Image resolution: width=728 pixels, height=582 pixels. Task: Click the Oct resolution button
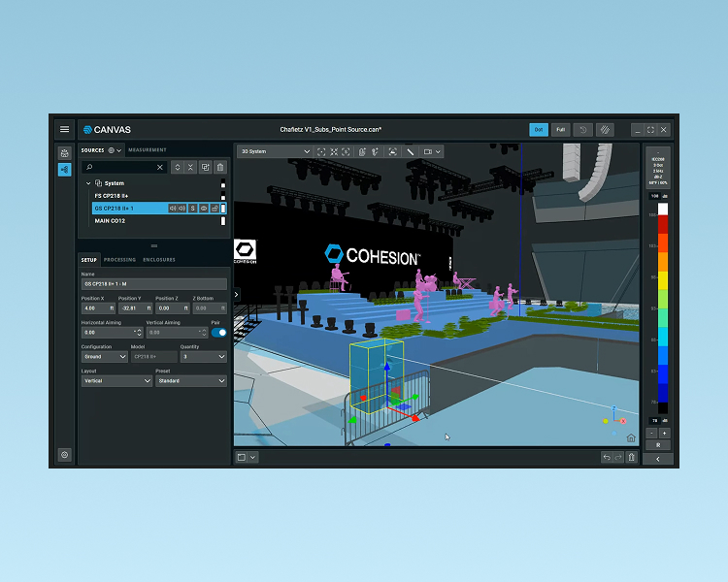(539, 130)
